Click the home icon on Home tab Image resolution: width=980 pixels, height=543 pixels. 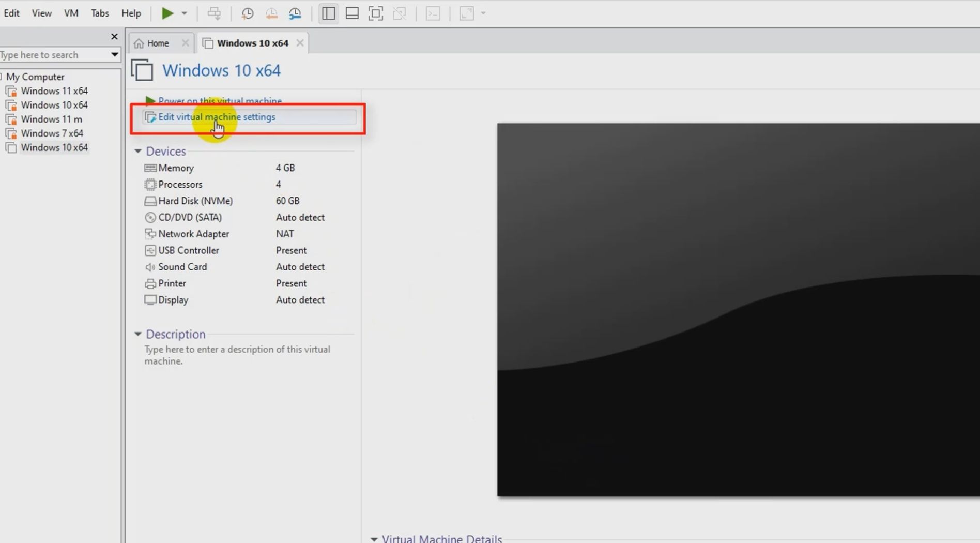tap(139, 43)
